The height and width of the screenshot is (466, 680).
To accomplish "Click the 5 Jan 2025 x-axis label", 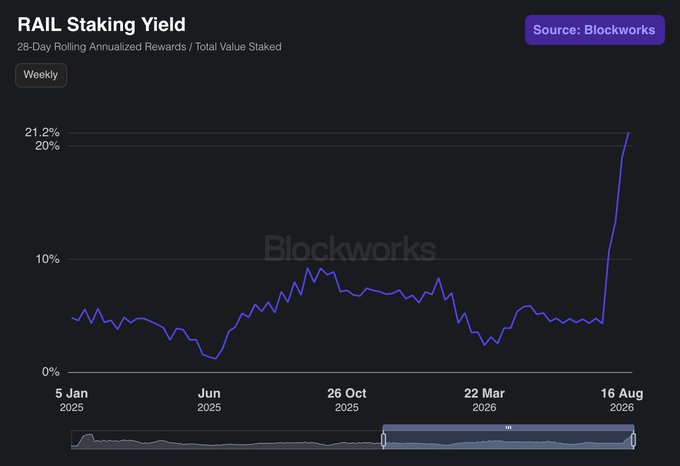I will pyautogui.click(x=72, y=400).
